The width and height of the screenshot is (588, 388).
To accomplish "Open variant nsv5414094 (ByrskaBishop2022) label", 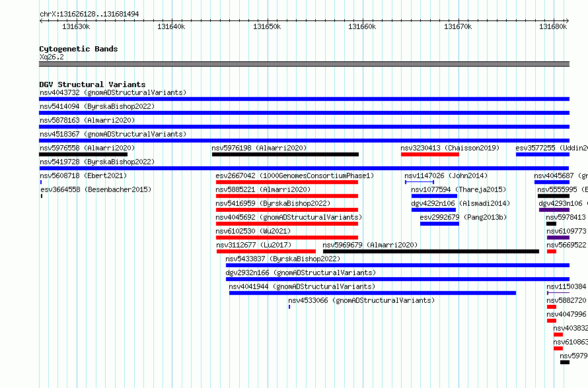I will (x=97, y=106).
